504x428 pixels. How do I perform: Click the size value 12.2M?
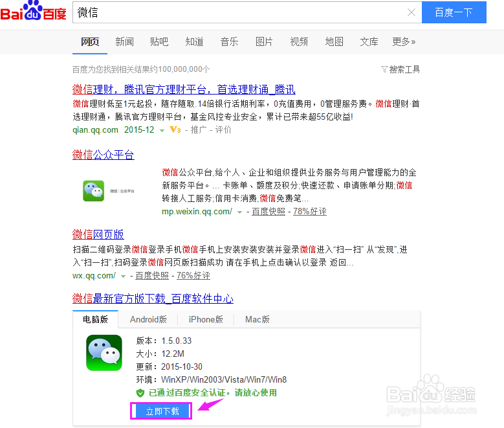tap(173, 354)
